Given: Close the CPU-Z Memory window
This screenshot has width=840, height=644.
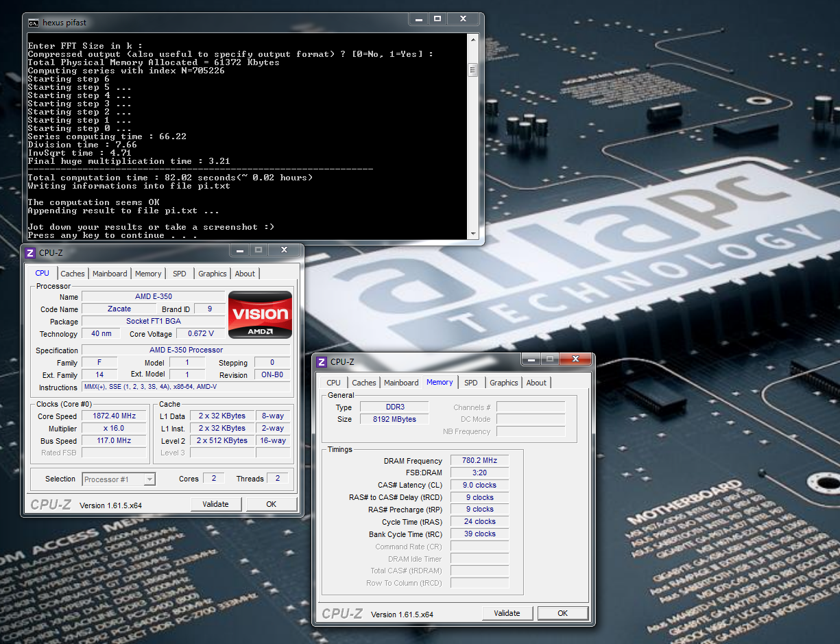Looking at the screenshot, I should (x=575, y=359).
